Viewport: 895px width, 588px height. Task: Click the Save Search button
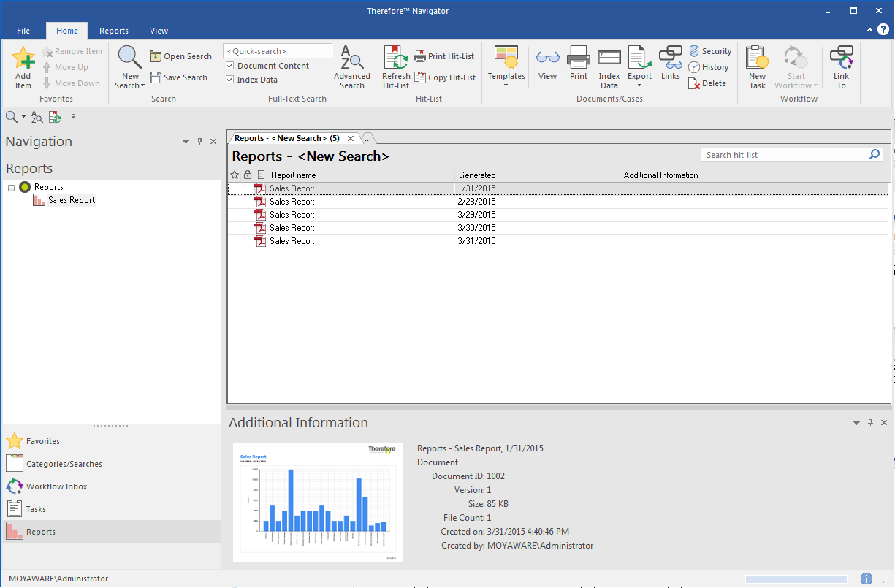point(179,77)
